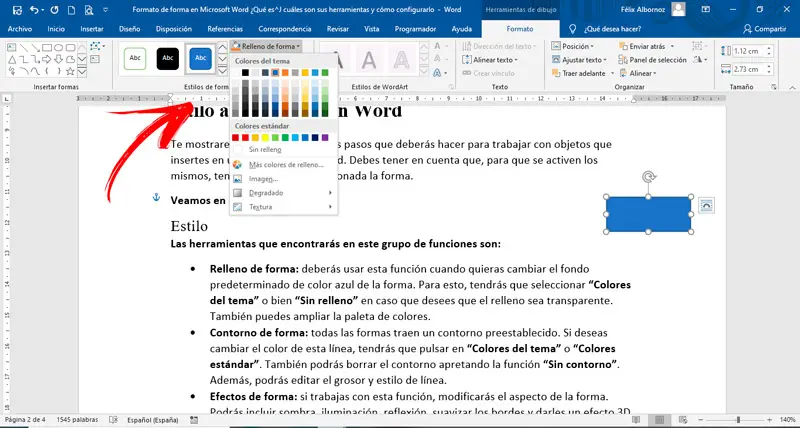
Task: Select the blue rectangle shape in the document
Action: click(x=648, y=214)
